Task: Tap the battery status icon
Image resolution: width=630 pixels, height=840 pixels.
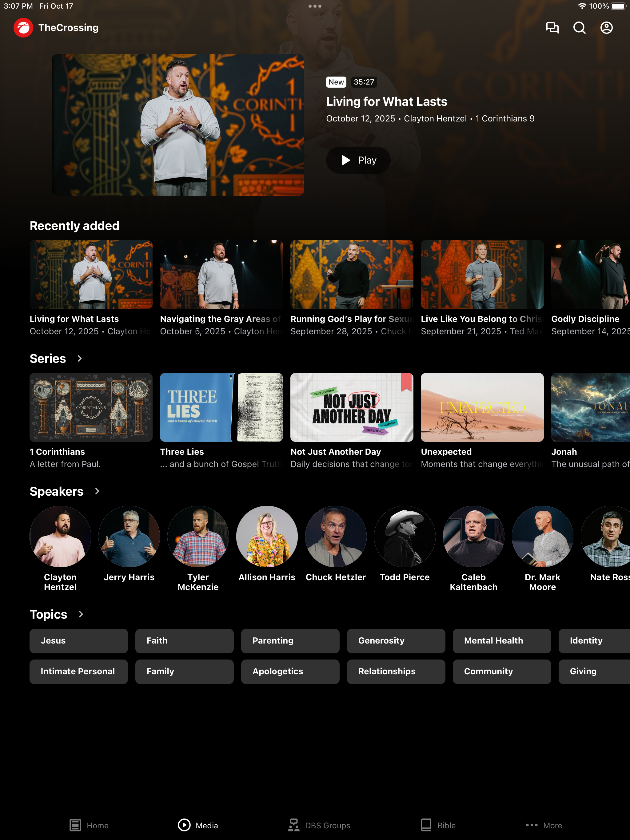Action: [619, 6]
